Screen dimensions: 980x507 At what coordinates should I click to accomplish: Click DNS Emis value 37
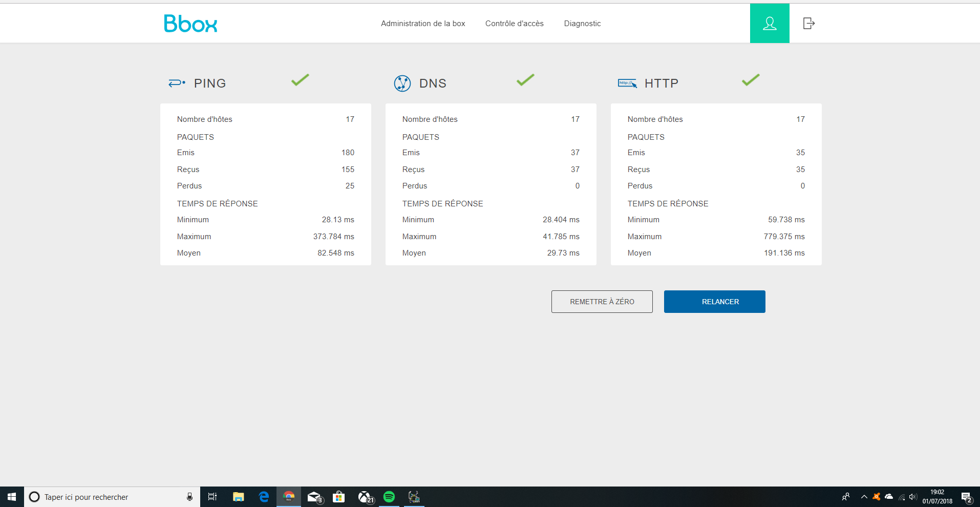click(575, 153)
